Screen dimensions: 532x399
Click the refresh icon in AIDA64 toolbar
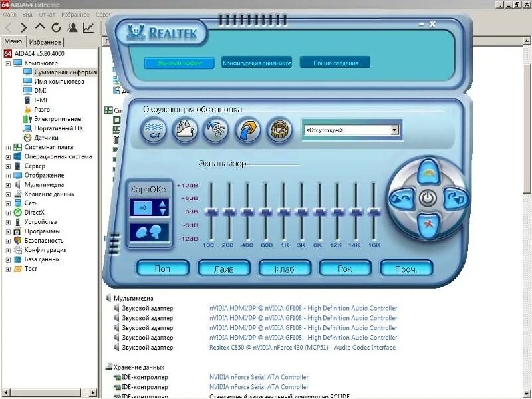(56, 27)
